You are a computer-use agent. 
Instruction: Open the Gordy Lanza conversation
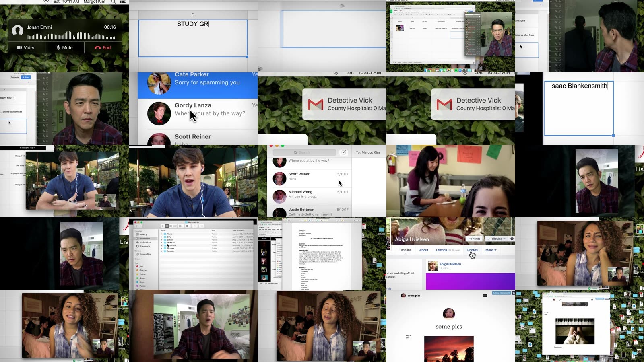point(198,114)
